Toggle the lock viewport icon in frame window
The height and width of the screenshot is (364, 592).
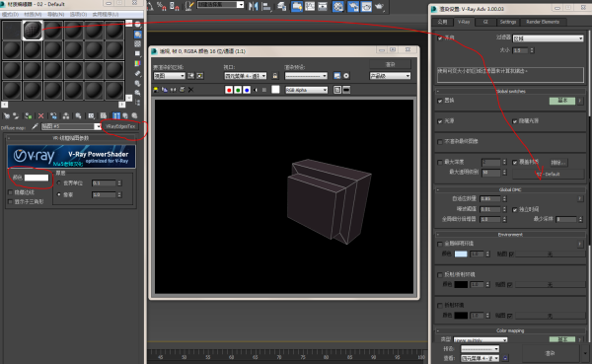[x=275, y=76]
